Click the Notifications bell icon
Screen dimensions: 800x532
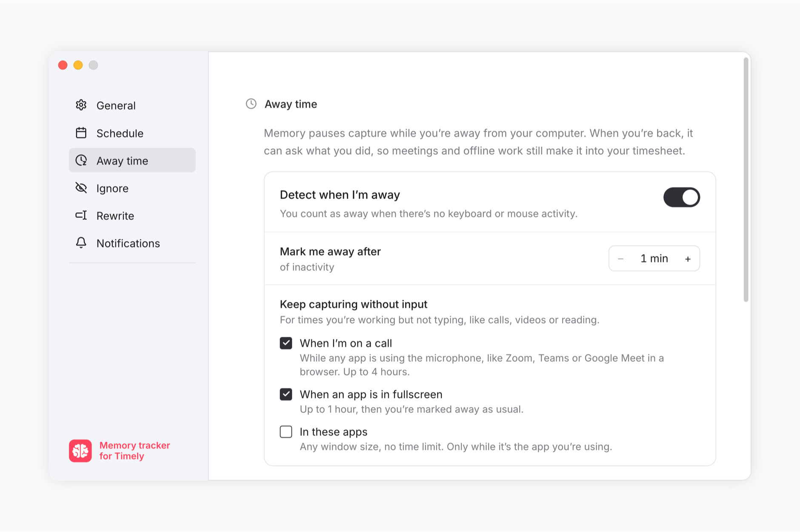click(x=81, y=243)
